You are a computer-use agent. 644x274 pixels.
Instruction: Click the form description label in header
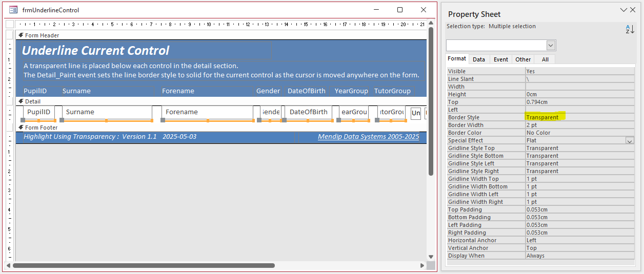tap(221, 70)
